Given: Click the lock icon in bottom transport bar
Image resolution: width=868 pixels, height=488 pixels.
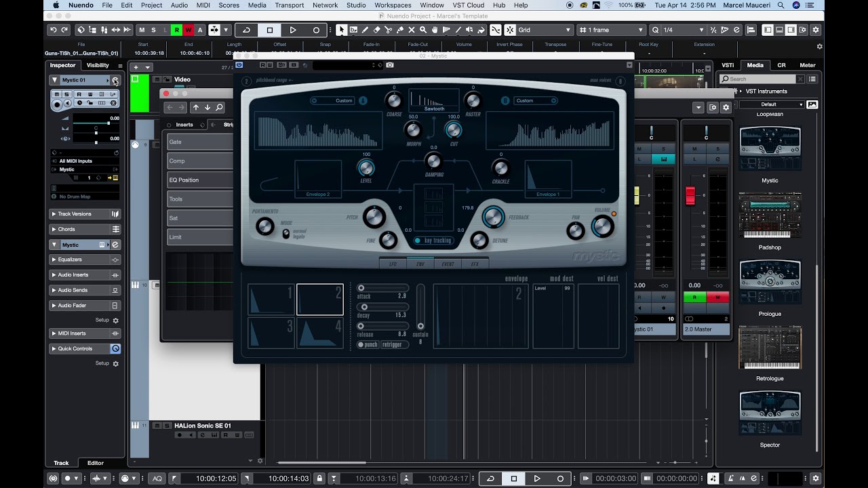Looking at the screenshot, I should pyautogui.click(x=319, y=479).
